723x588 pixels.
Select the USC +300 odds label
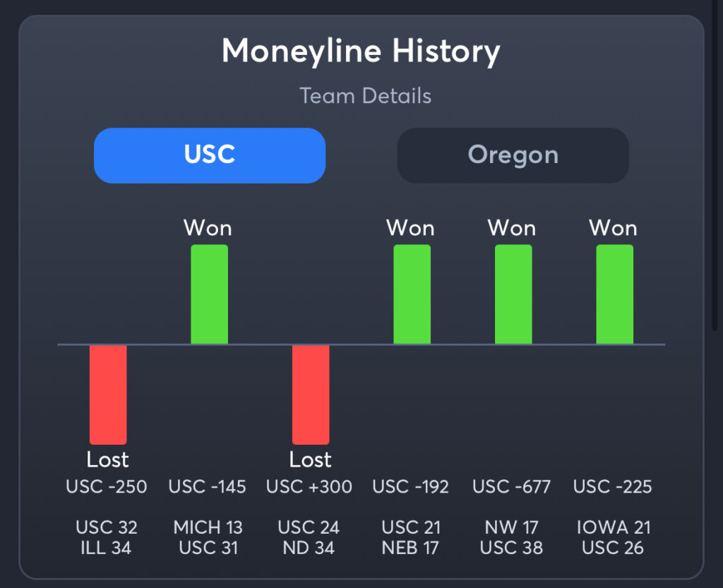tap(309, 486)
